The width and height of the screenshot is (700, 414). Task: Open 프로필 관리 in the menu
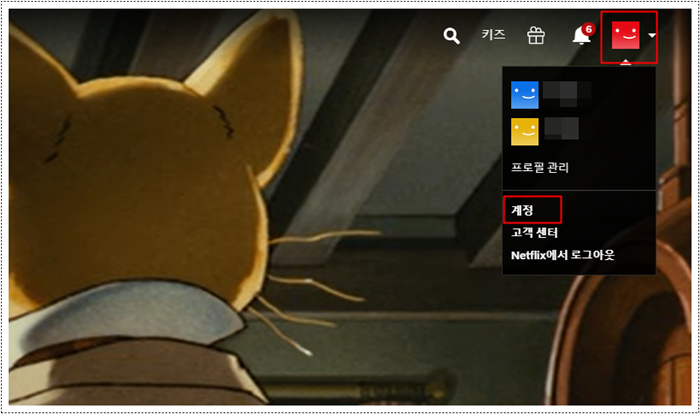[x=540, y=167]
